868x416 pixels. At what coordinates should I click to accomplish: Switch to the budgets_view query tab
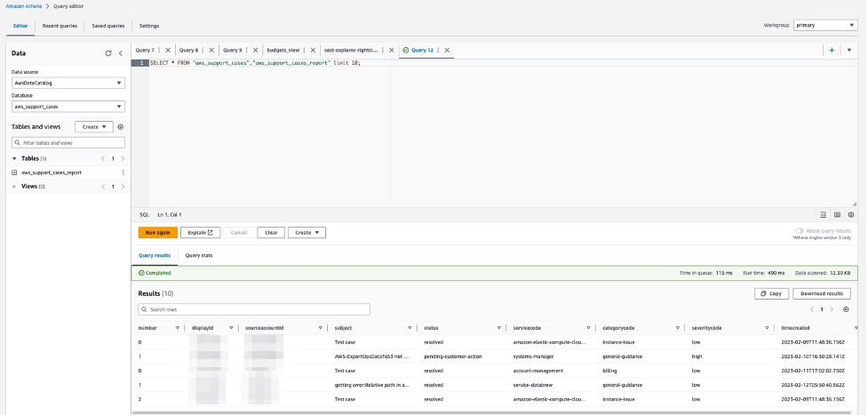pyautogui.click(x=283, y=51)
